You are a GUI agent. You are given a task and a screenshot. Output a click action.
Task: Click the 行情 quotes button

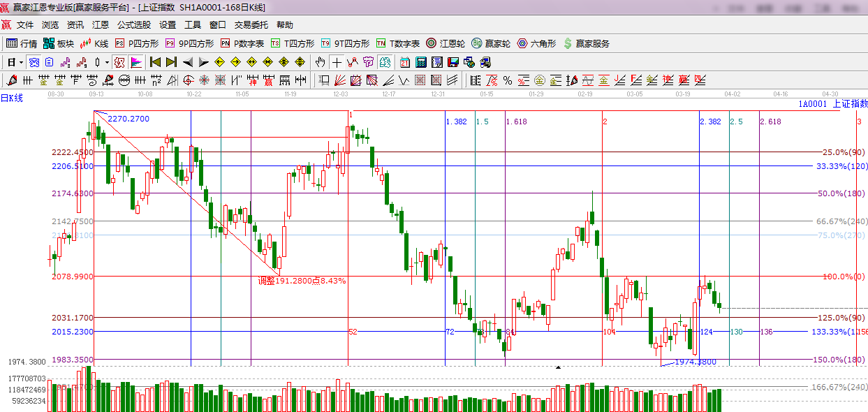coord(22,43)
